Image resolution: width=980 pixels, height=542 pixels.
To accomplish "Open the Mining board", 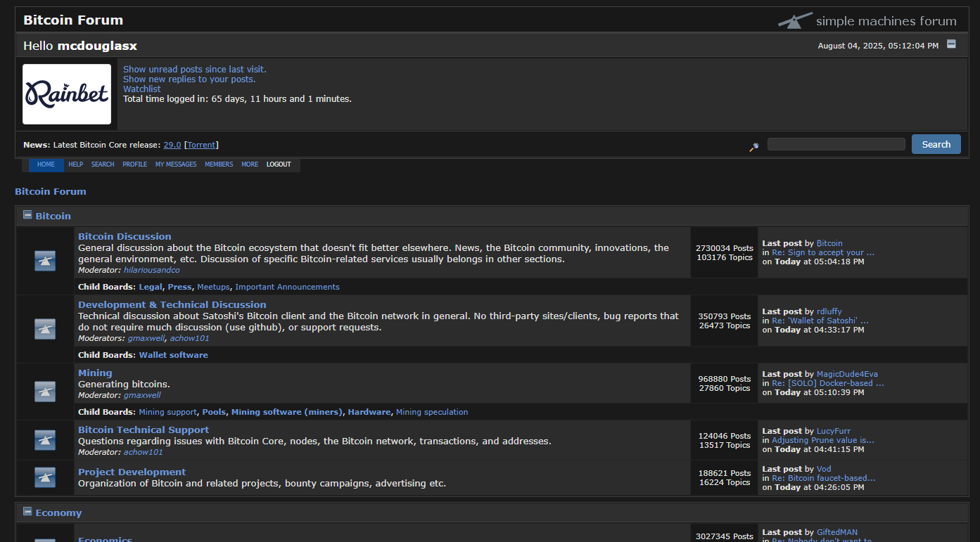I will [95, 373].
